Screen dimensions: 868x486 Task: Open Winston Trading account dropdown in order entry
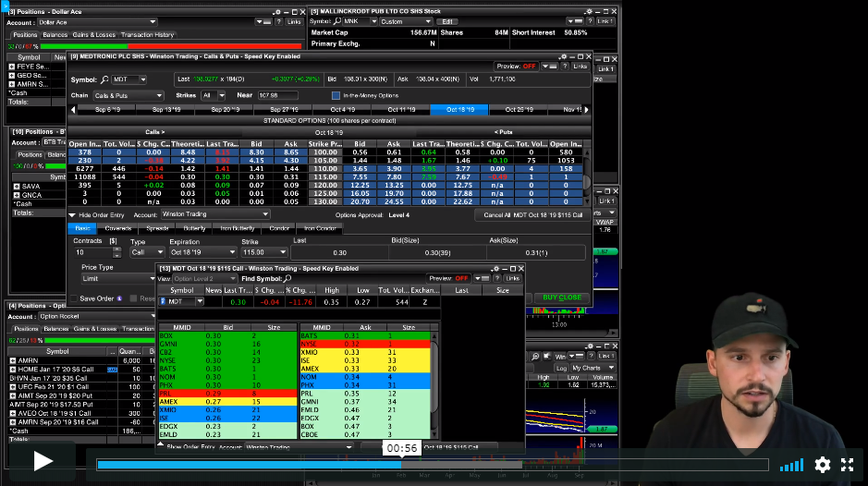(x=215, y=214)
